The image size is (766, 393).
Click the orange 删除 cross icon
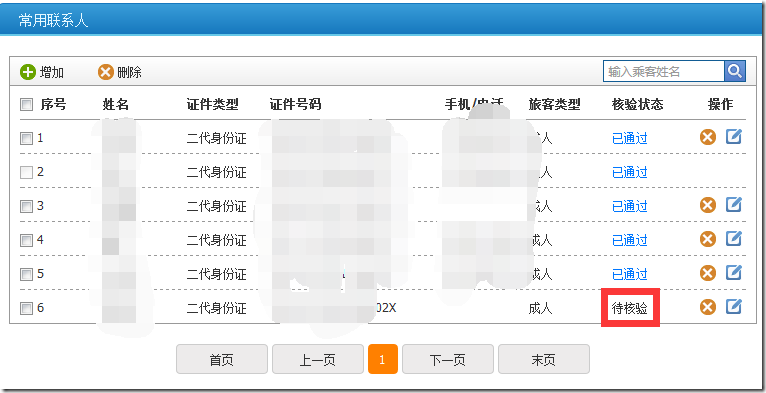coord(106,72)
